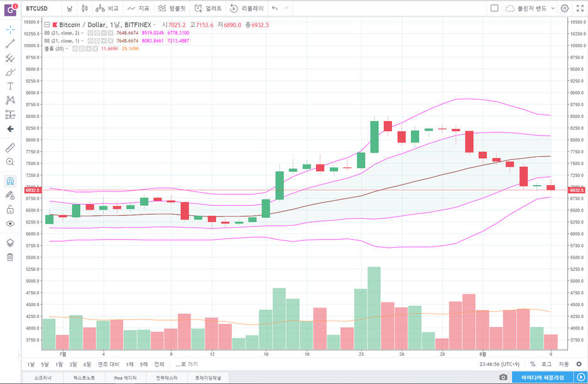Select the 1날 time range
Screen dimensions: 588x384
[x=31, y=364]
